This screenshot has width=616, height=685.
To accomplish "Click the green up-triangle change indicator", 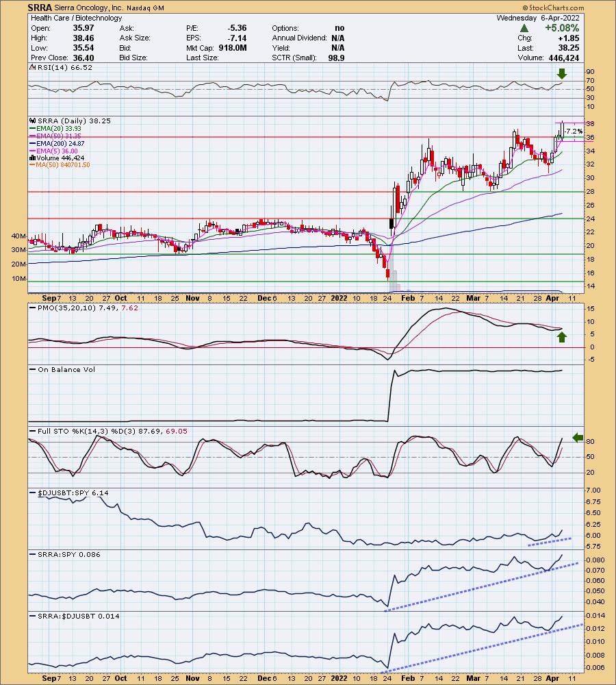I will click(x=524, y=28).
